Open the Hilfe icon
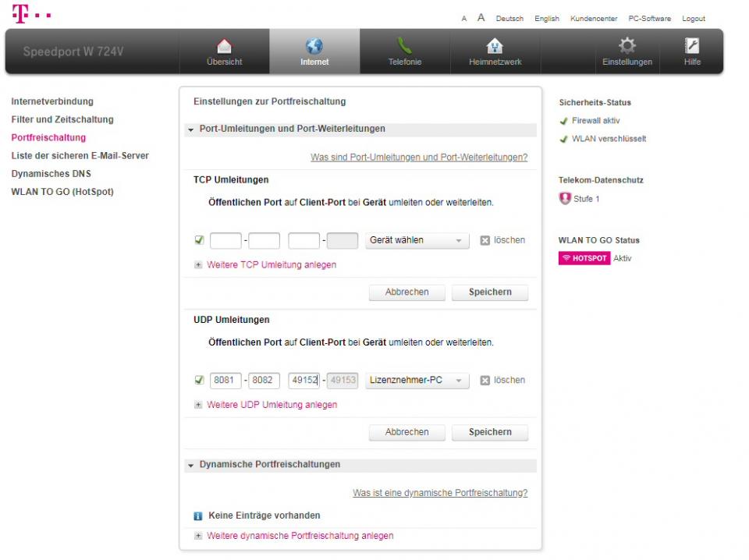749x560 pixels. click(691, 47)
